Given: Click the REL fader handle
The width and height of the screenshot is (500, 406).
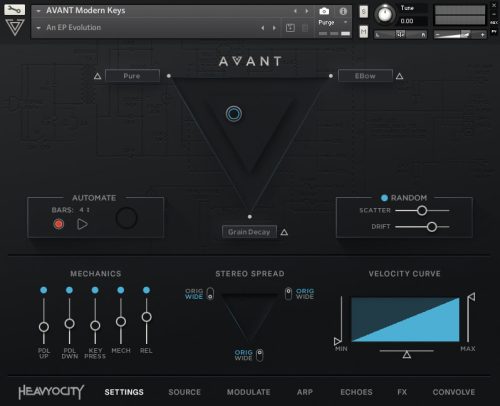Looking at the screenshot, I should pos(146,317).
